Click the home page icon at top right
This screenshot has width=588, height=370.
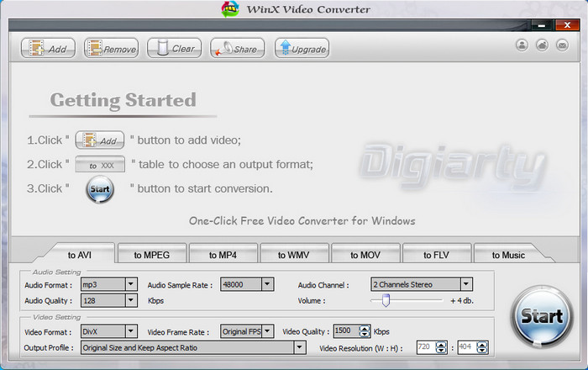[542, 45]
